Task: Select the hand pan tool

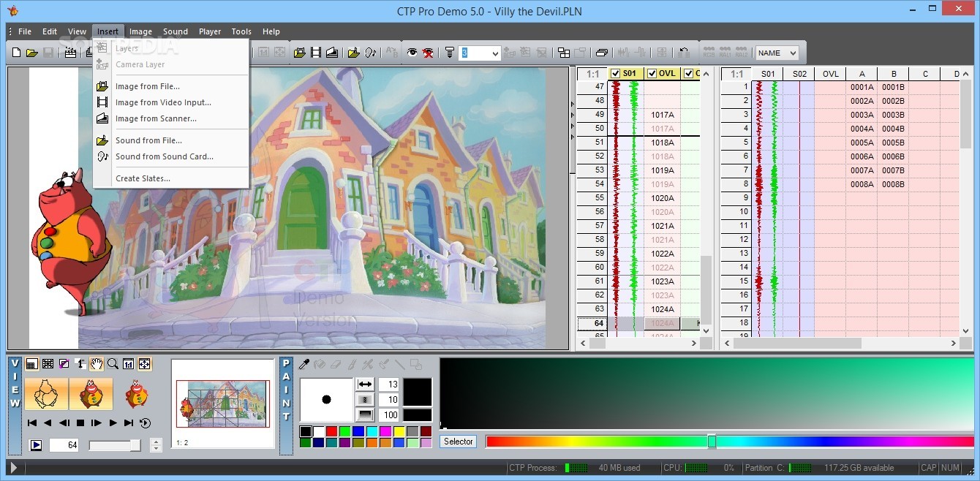Action: (97, 364)
